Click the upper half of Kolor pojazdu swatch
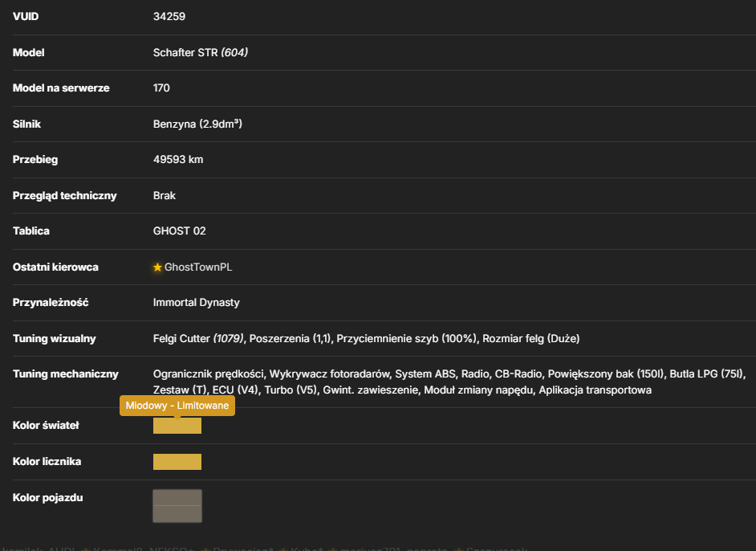Screen dimensions: 756x551 (177, 498)
